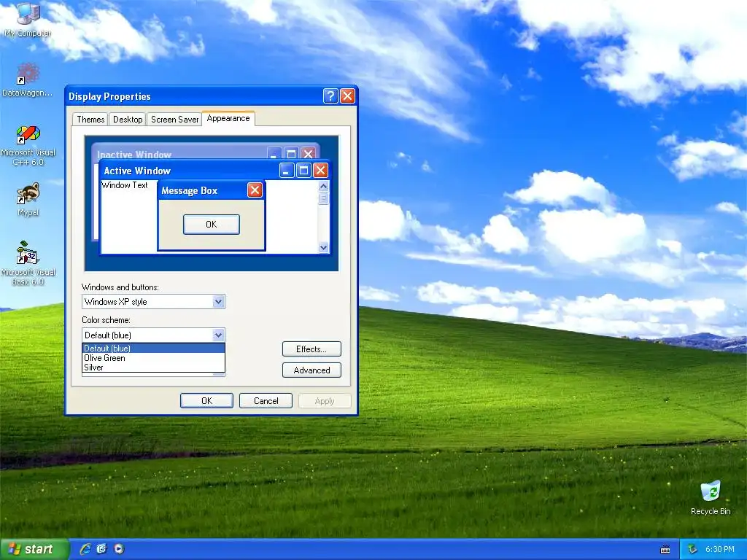Open Advanced appearance settings
The height and width of the screenshot is (560, 747).
pyautogui.click(x=311, y=370)
